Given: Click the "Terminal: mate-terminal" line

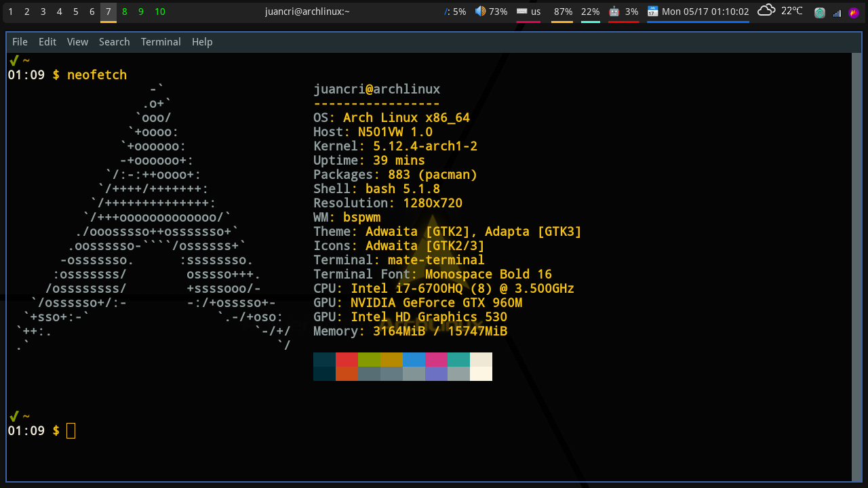Looking at the screenshot, I should coord(399,260).
